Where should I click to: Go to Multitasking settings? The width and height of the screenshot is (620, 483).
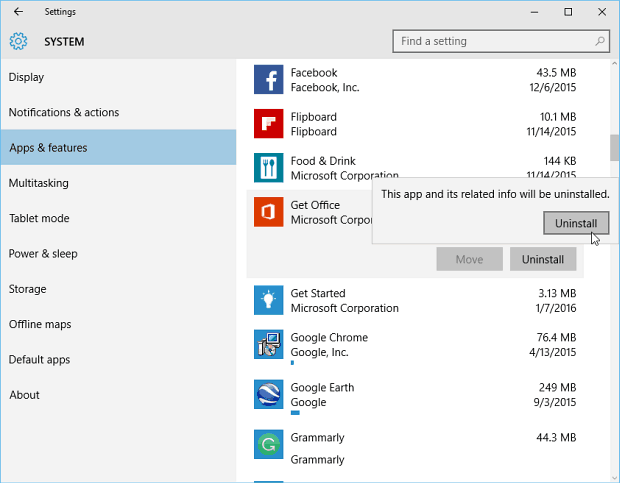pyautogui.click(x=119, y=183)
